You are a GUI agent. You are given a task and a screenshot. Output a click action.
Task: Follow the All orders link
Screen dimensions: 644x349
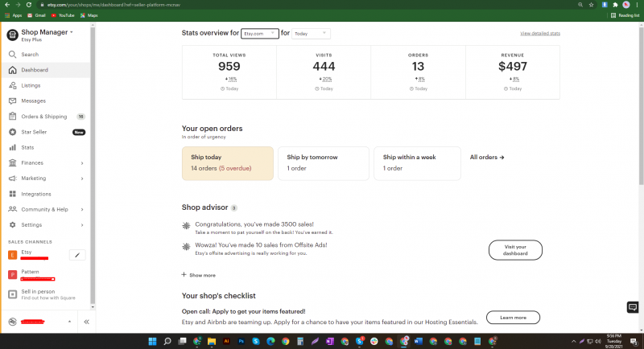click(487, 157)
